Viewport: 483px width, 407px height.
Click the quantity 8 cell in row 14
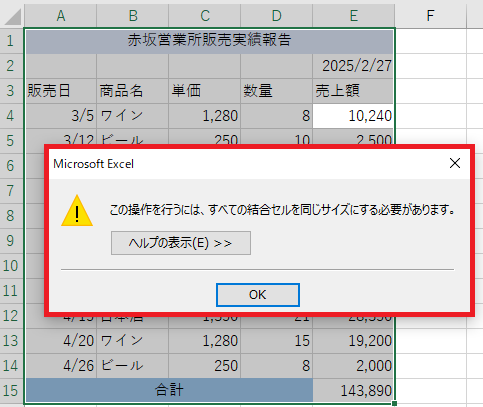(x=277, y=366)
